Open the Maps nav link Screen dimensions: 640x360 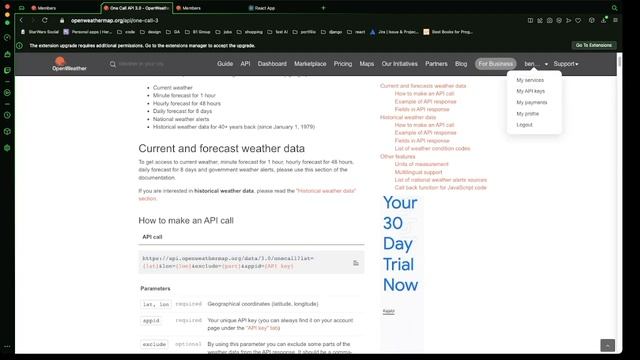(x=367, y=64)
